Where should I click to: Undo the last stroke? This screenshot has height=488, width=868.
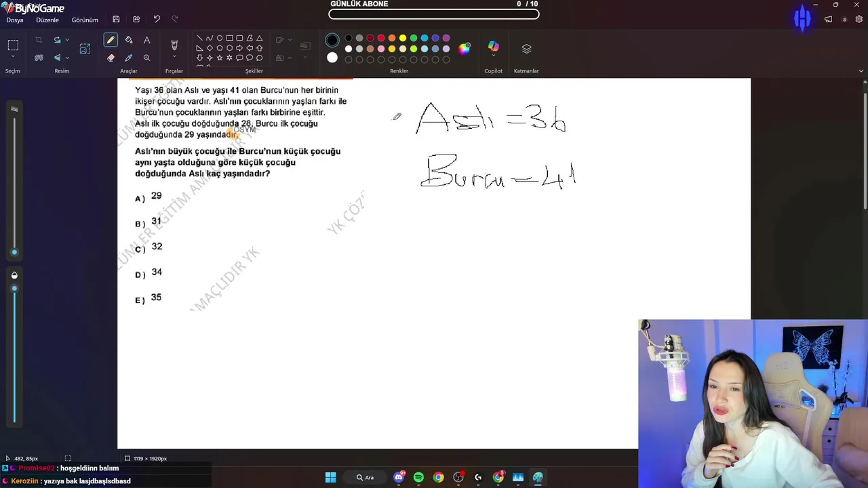(x=157, y=20)
